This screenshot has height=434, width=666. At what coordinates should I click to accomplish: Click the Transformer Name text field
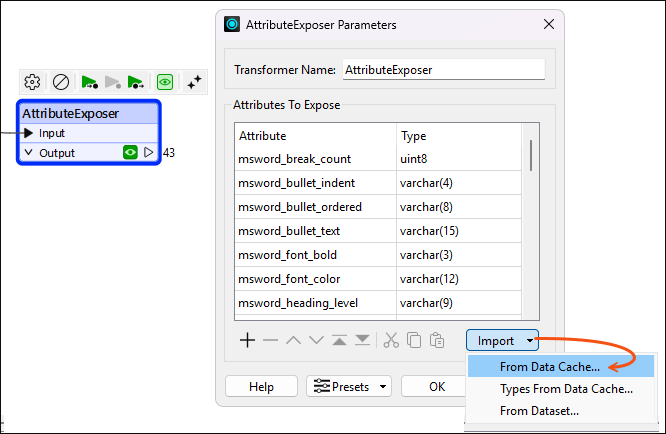tap(443, 70)
